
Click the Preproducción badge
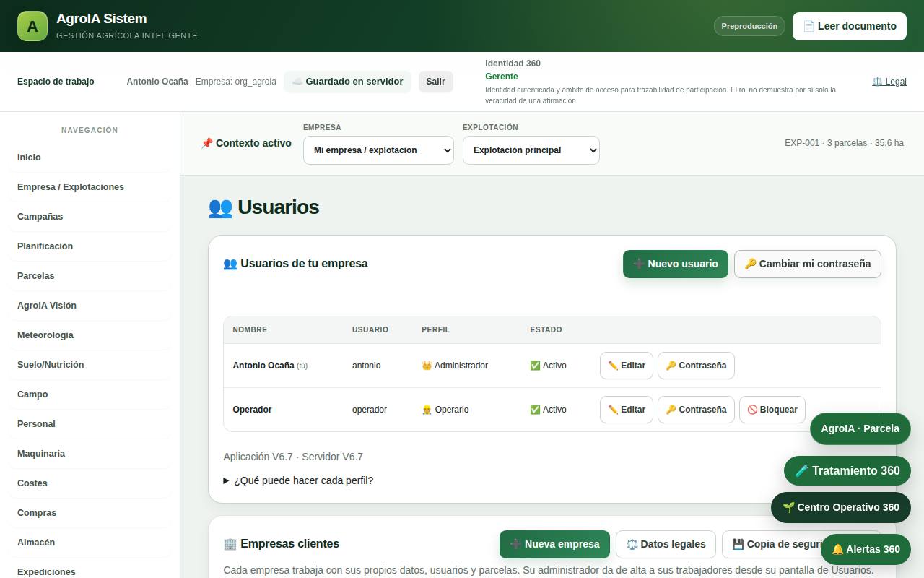coord(749,26)
